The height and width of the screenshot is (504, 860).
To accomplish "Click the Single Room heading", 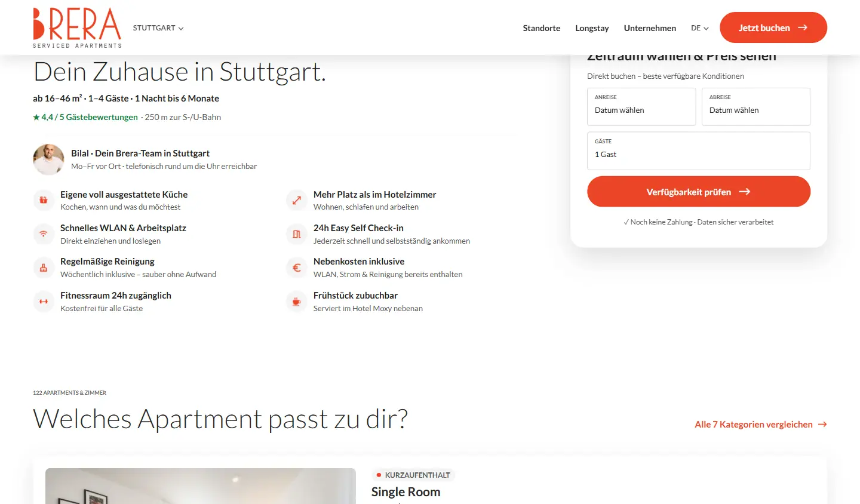I will click(x=406, y=492).
